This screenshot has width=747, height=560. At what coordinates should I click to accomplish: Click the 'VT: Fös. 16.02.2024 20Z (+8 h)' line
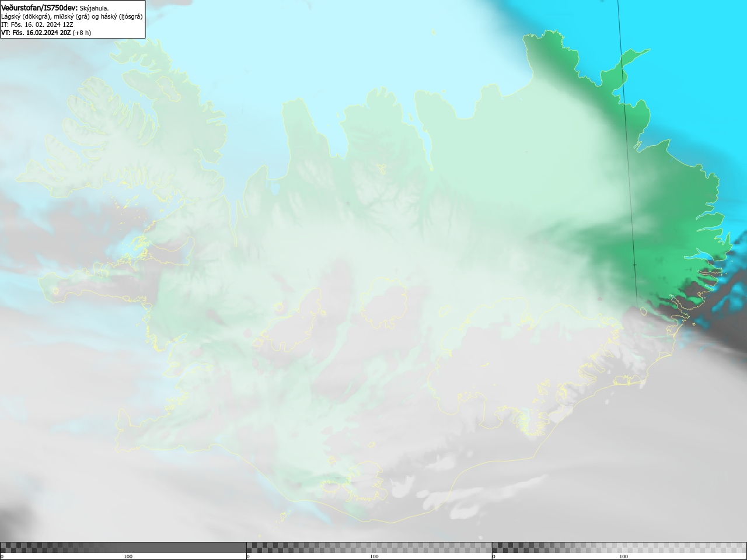point(46,33)
